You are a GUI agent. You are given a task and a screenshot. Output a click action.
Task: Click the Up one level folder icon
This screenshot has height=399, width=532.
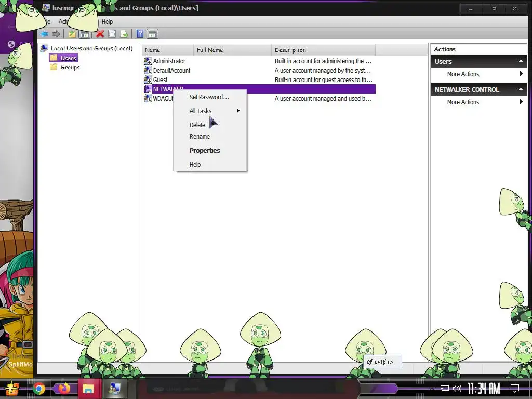coord(72,34)
